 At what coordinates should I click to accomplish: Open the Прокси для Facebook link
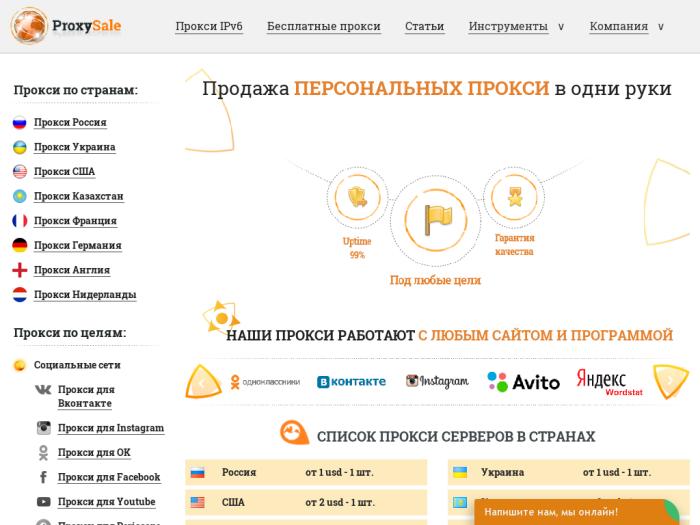[109, 477]
